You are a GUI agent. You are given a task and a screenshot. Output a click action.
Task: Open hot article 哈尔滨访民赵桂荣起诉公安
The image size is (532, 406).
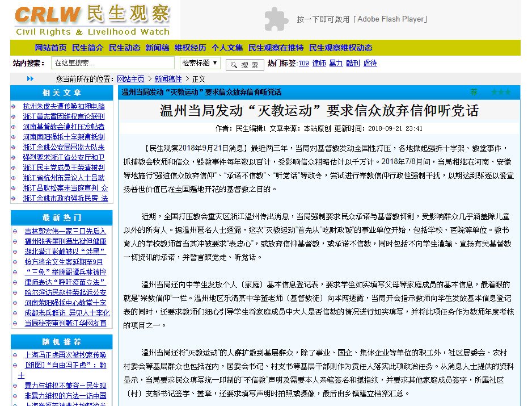pos(65,292)
